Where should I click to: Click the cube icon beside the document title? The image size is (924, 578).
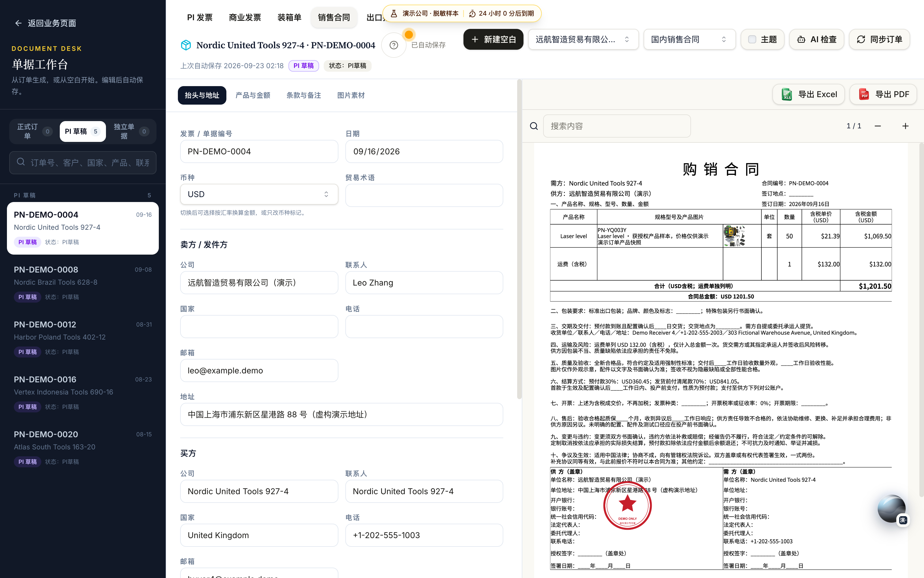(x=186, y=45)
